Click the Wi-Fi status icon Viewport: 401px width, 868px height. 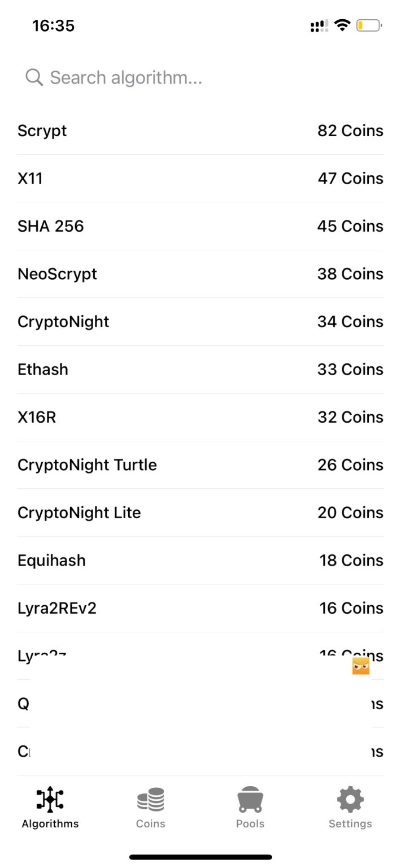pos(342,25)
